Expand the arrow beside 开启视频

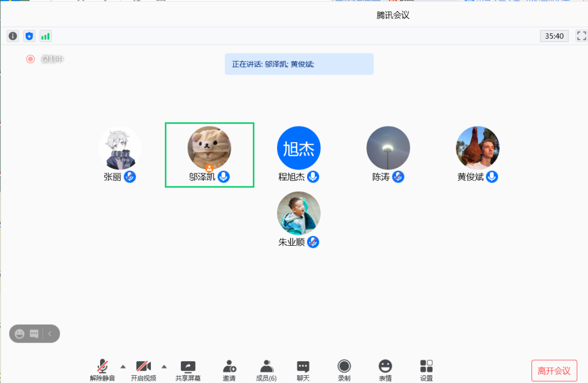click(x=164, y=366)
